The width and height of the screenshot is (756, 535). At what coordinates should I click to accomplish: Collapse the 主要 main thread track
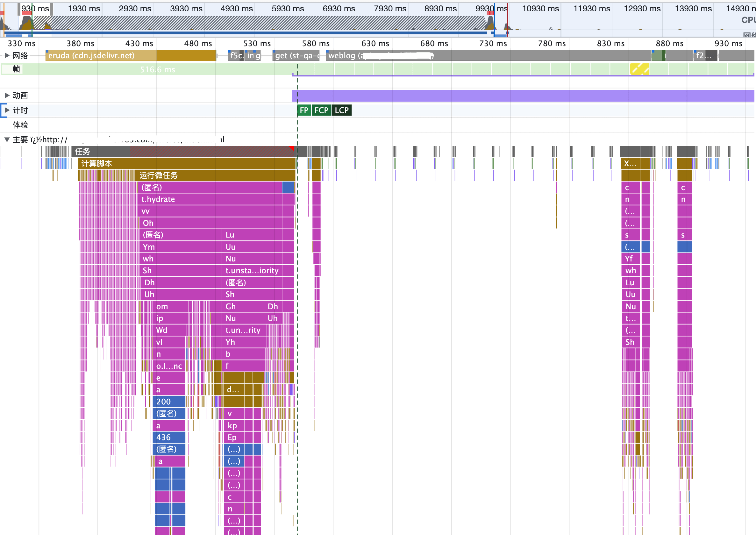tap(7, 140)
